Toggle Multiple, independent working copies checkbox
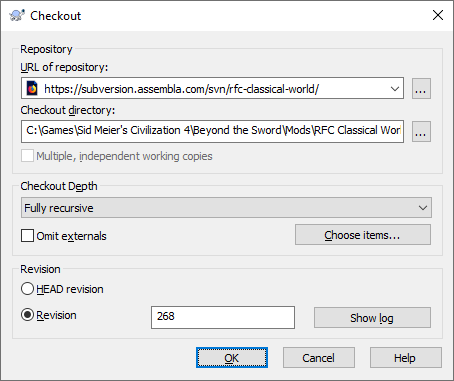Screen dimensions: 454x381 pos(27,156)
